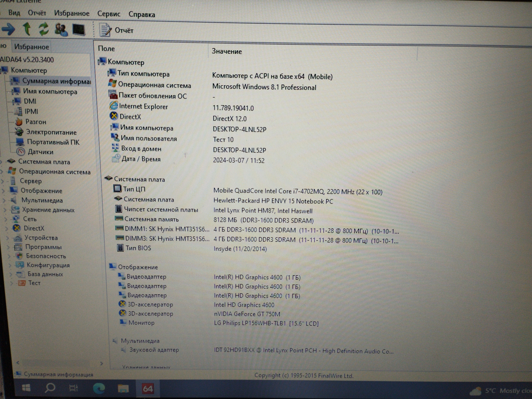532x399 pixels.
Task: Open the Отчёт menu
Action: 37,13
